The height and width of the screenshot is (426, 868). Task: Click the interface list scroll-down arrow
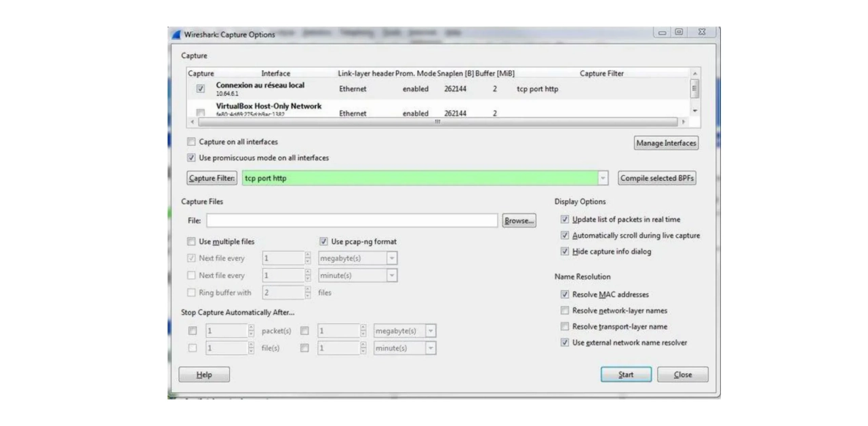point(694,111)
